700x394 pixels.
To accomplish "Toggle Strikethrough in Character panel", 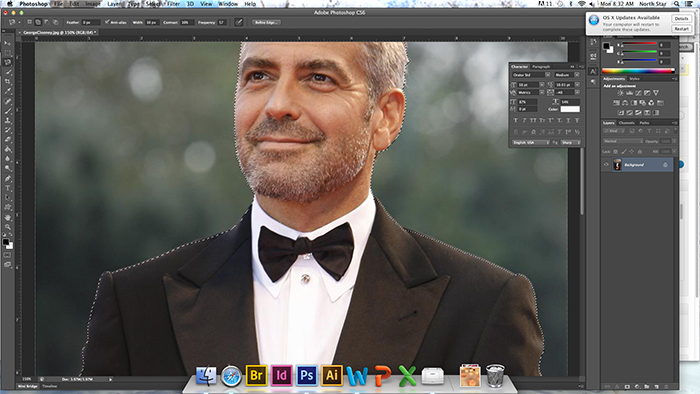I will pyautogui.click(x=577, y=120).
